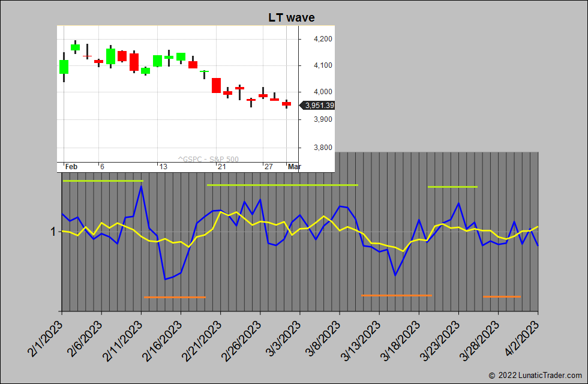Click the leftmost orange horizontal line
588x384 pixels.
(175, 297)
